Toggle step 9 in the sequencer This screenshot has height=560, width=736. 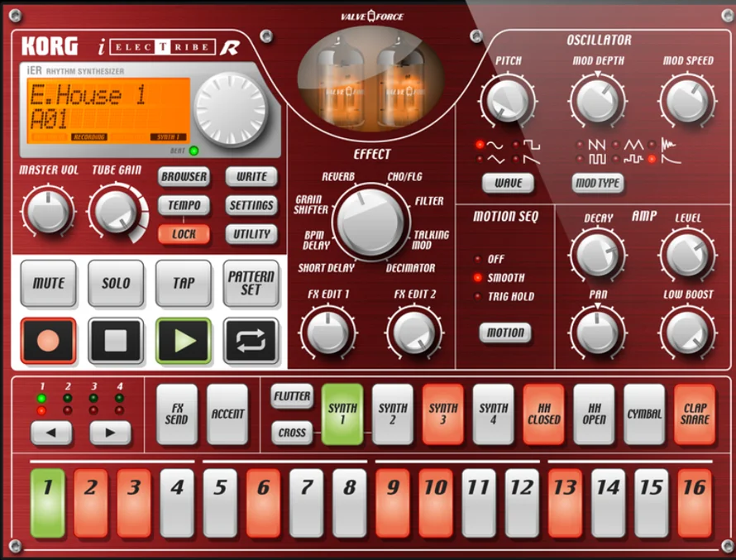point(393,503)
